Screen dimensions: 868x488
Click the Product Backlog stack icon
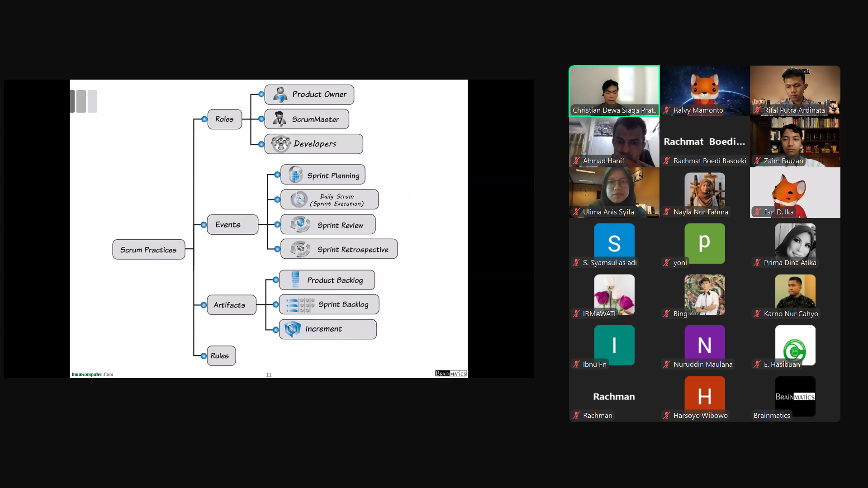295,280
